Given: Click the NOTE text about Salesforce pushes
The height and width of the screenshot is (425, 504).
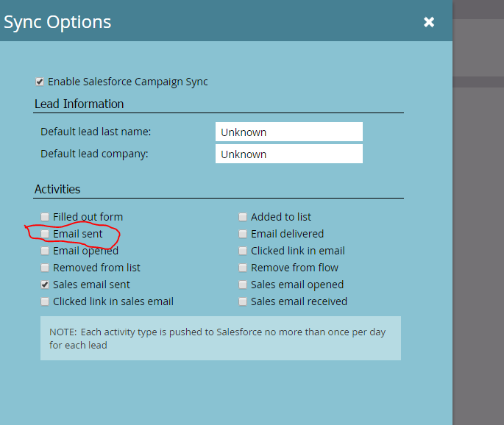Looking at the screenshot, I should (x=217, y=338).
